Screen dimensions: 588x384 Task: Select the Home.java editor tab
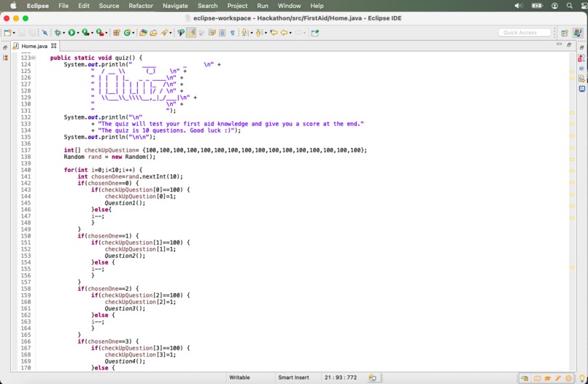34,46
